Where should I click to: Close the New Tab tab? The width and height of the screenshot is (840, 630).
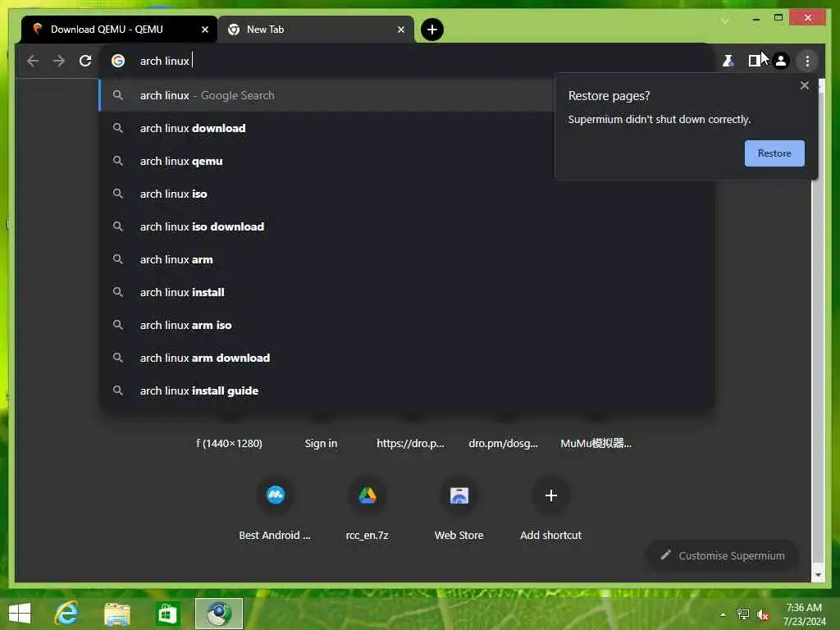click(x=400, y=30)
